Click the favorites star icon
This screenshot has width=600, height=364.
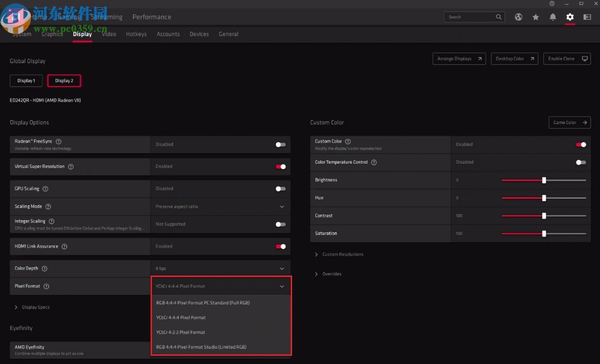(x=536, y=17)
